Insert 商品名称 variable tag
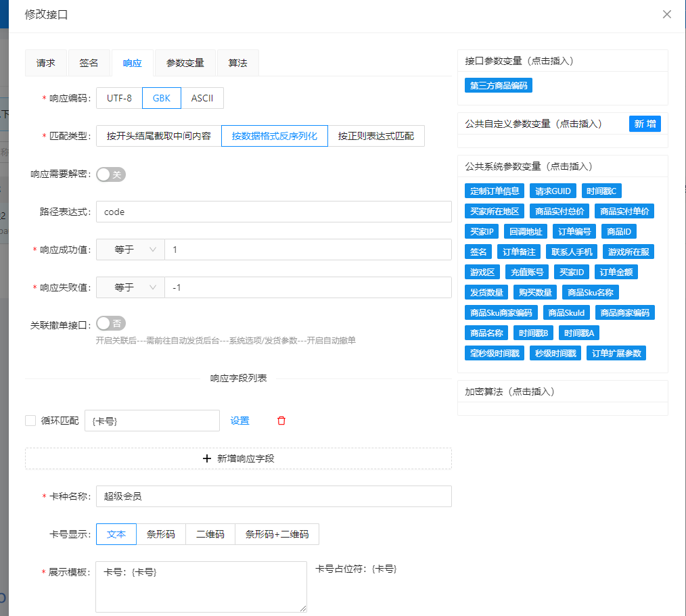Screen dimensions: 686x616 coord(486,333)
